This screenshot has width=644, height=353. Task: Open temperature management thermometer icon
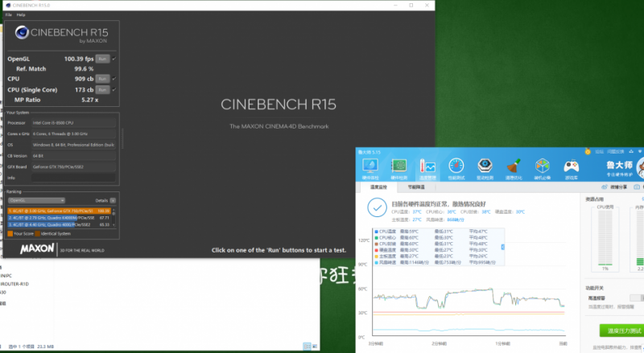[x=427, y=166]
